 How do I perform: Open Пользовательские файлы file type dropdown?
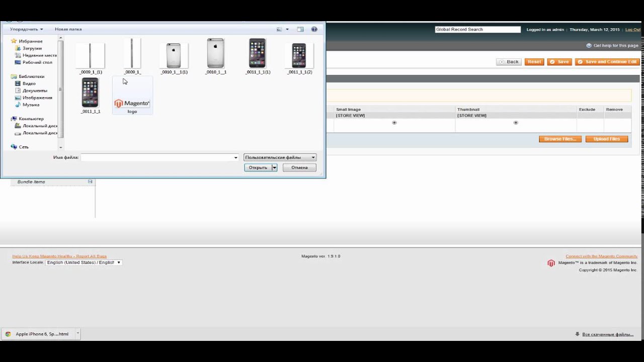[x=280, y=157]
